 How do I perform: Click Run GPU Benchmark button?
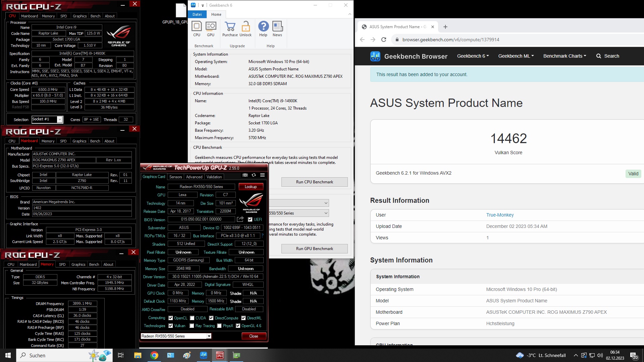tap(315, 249)
